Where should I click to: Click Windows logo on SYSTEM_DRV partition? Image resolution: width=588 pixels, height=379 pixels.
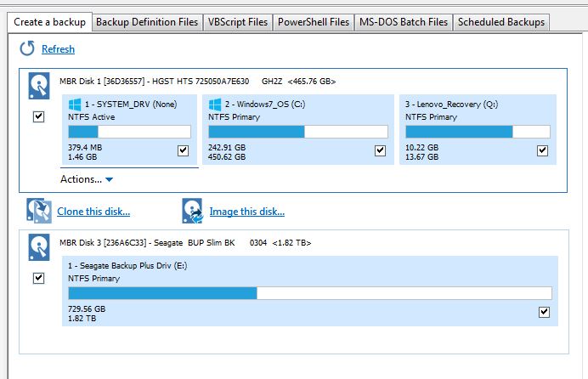(76, 105)
